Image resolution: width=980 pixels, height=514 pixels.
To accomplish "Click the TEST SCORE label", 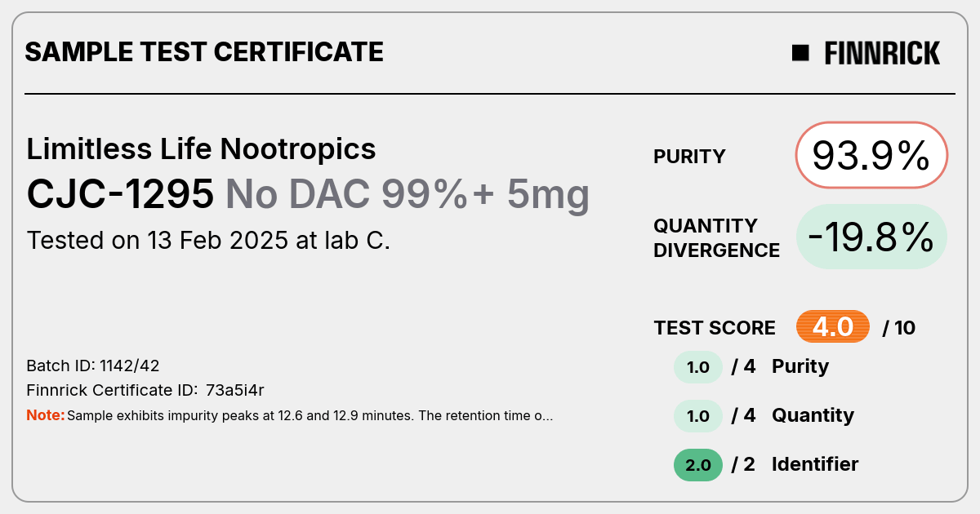I will tap(715, 328).
